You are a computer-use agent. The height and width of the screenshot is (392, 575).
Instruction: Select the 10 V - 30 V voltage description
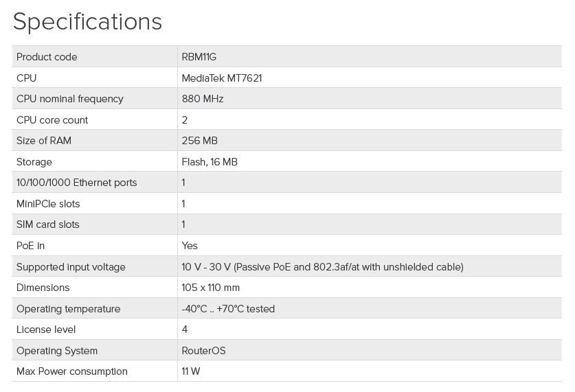pyautogui.click(x=323, y=266)
